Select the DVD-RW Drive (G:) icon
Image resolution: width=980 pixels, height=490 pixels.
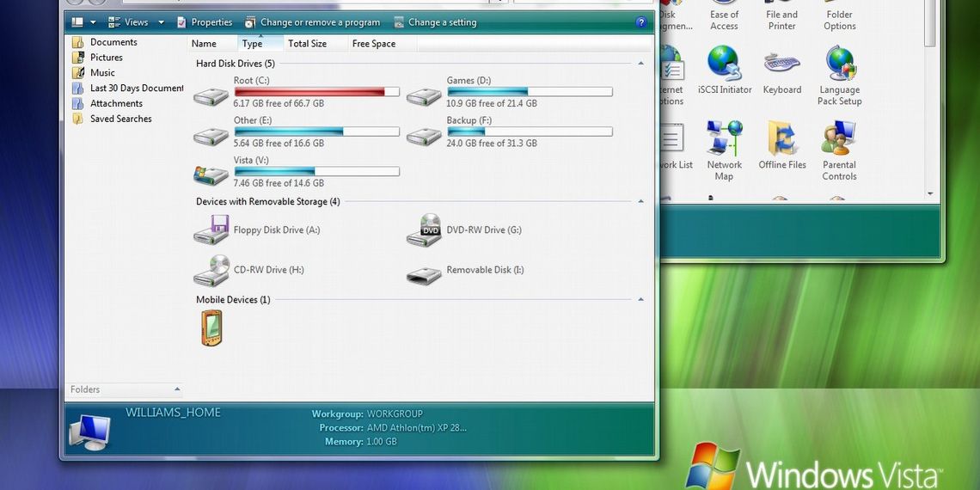pos(425,230)
